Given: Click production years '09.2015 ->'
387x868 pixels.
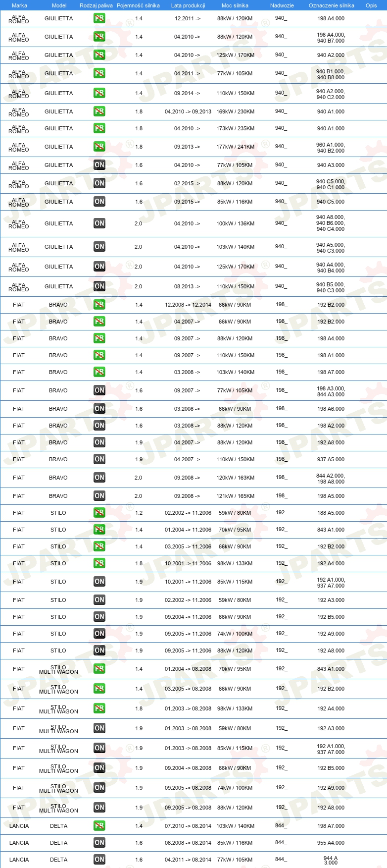Looking at the screenshot, I should coord(187,202).
